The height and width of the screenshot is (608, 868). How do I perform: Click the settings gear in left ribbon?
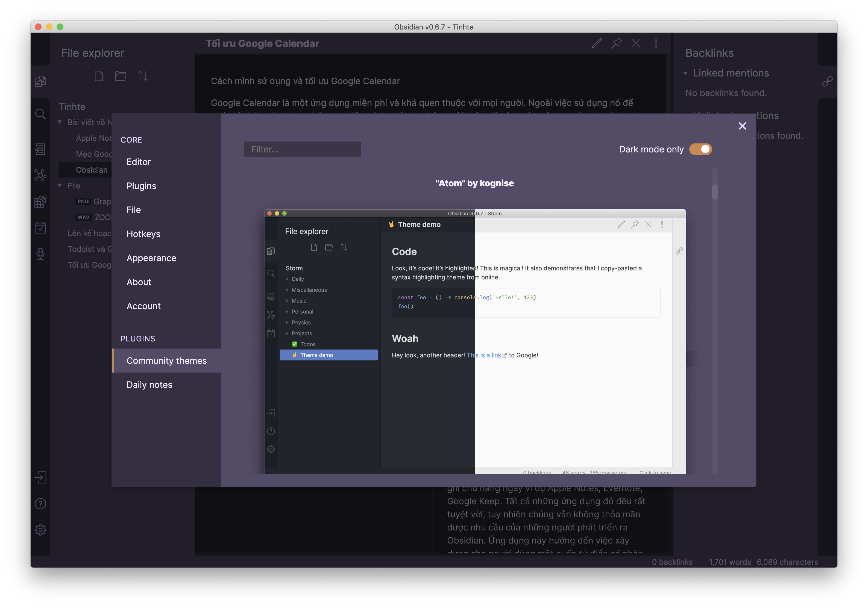(40, 530)
